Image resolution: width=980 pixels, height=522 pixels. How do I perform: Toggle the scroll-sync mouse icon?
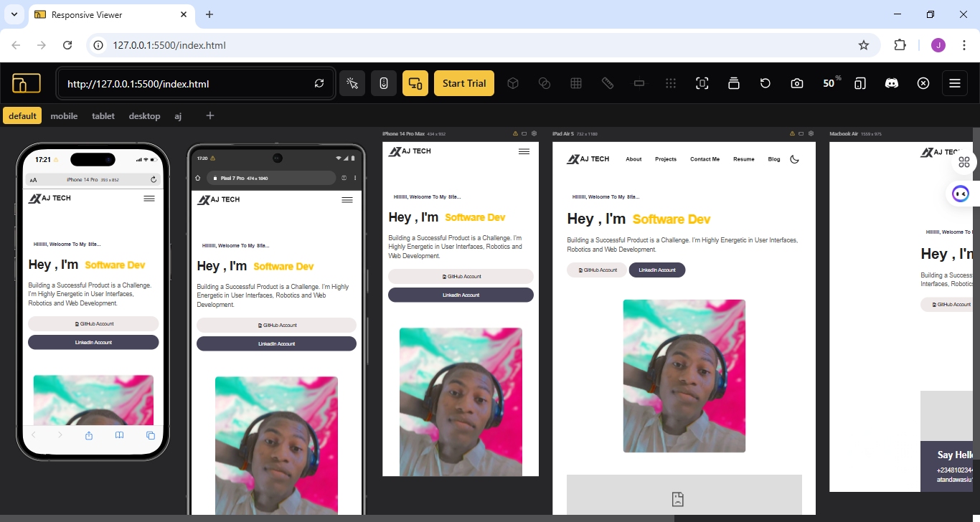click(x=384, y=83)
